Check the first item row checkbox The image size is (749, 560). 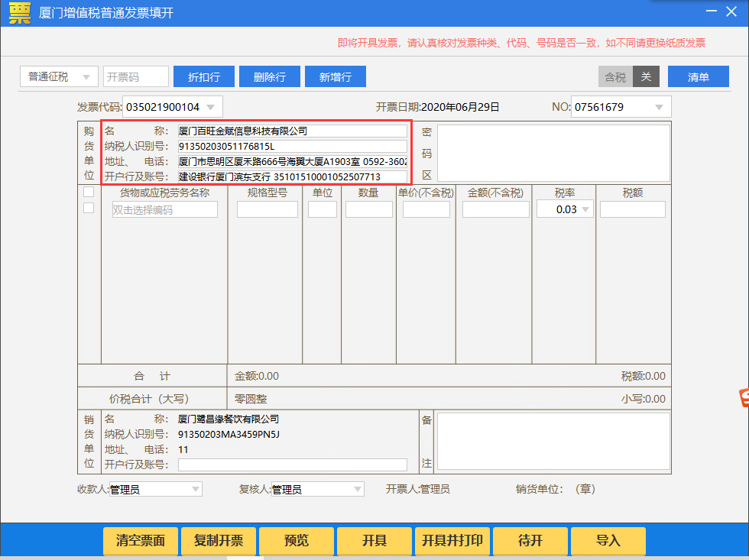click(x=89, y=208)
